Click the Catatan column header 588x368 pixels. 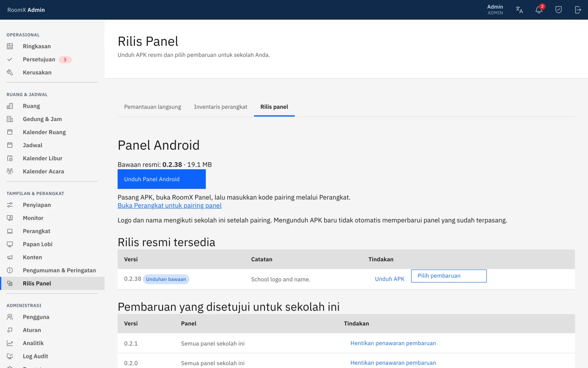(262, 259)
